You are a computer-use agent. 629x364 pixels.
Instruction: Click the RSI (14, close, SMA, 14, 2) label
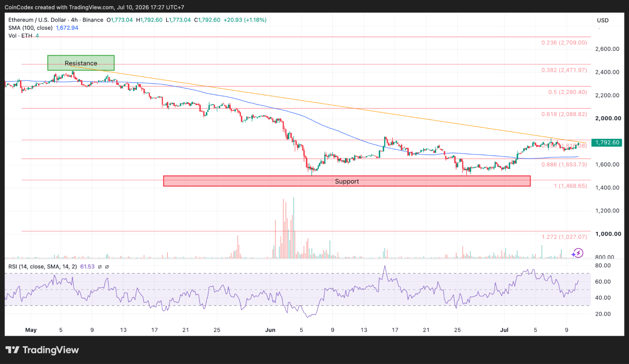[42, 266]
